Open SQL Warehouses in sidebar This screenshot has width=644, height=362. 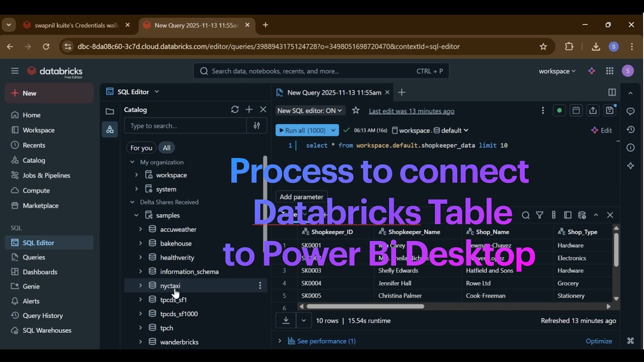(49, 330)
